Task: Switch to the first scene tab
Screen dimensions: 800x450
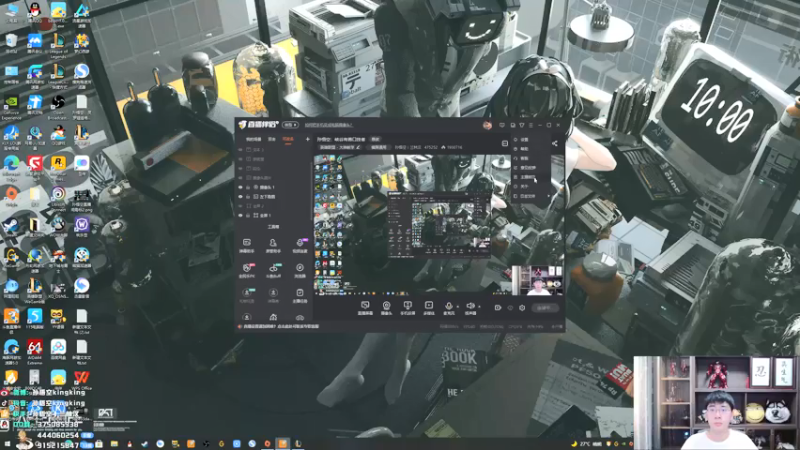Action: coord(253,139)
